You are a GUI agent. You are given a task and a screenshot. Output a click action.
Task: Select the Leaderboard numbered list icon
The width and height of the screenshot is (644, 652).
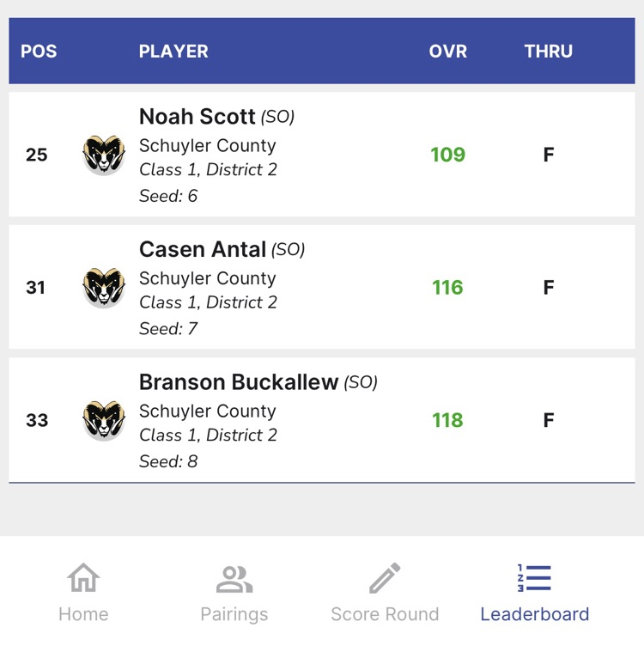tap(534, 578)
